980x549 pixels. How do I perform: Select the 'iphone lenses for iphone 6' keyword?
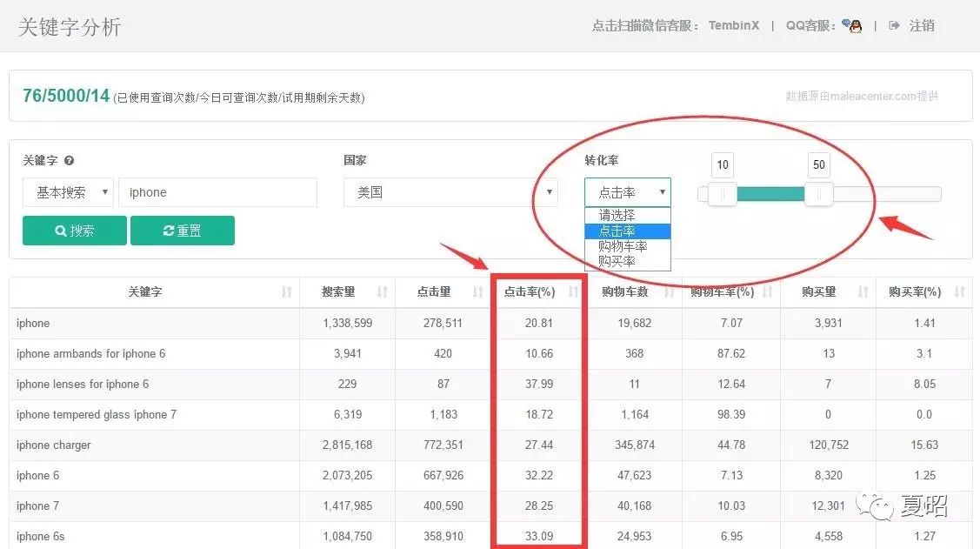[x=83, y=385]
